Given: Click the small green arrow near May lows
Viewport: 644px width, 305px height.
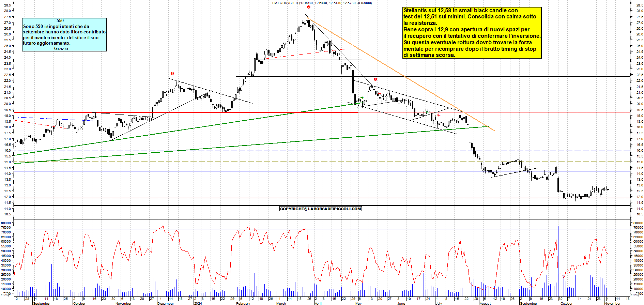Looking at the screenshot, I should [x=362, y=98].
